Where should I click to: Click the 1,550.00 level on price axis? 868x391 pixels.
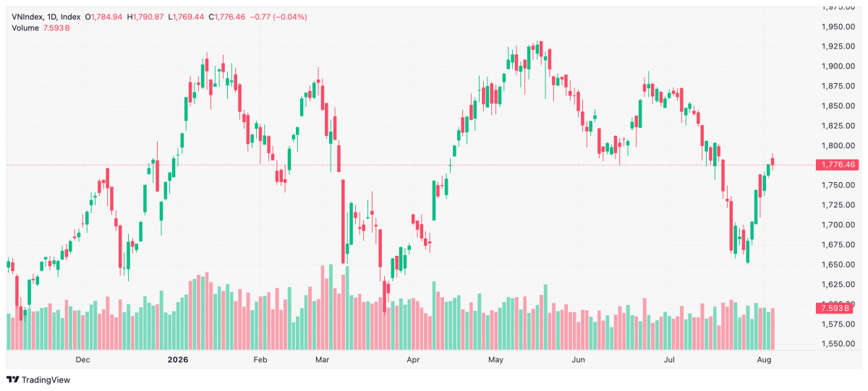838,344
